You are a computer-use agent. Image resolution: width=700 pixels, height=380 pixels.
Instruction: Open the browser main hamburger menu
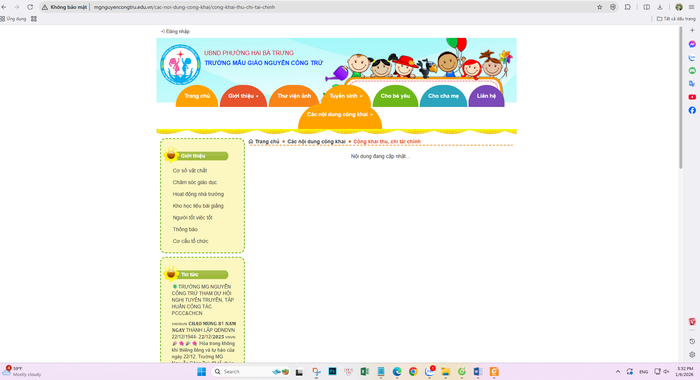[x=692, y=7]
